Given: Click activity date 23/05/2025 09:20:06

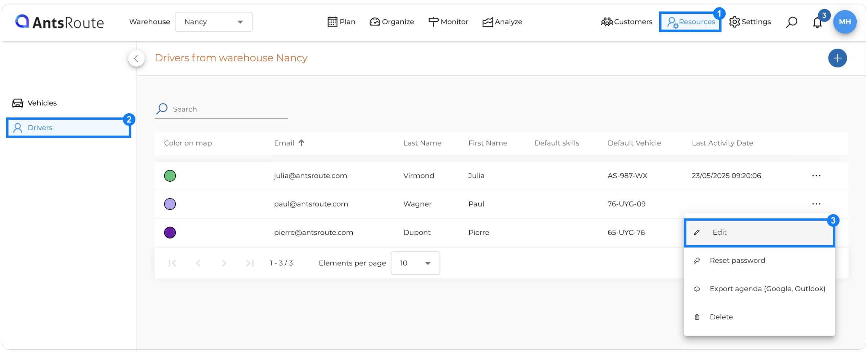Looking at the screenshot, I should point(726,176).
